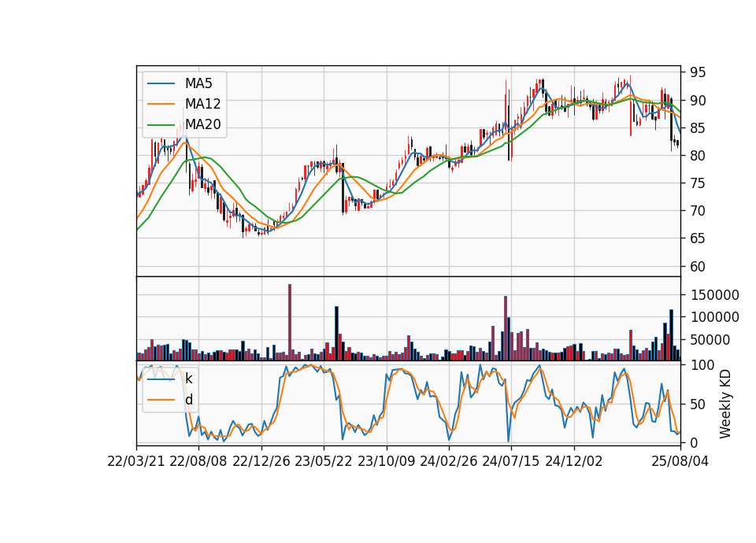The height and width of the screenshot is (543, 756).
Task: Click the 24/07/15 date tick label
Action: (x=511, y=461)
